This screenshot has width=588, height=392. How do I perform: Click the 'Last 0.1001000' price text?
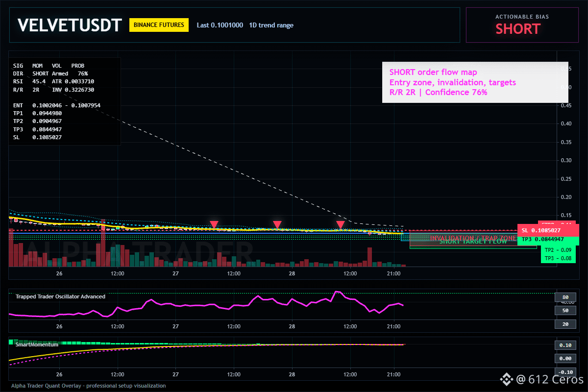220,25
